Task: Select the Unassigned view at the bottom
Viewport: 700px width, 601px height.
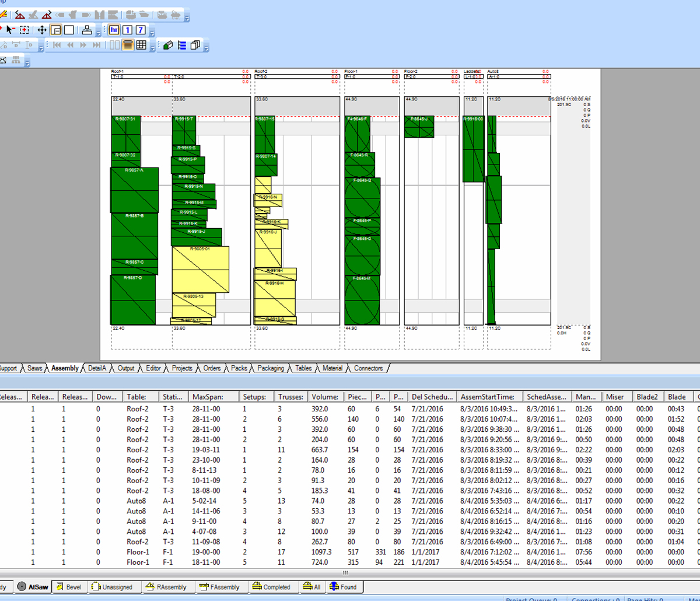Action: click(x=115, y=587)
